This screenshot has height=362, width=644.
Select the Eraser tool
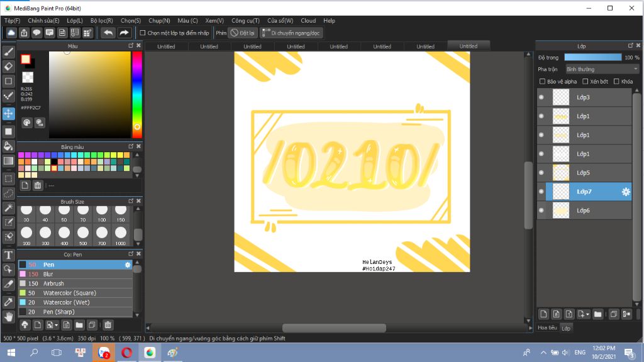click(x=8, y=67)
